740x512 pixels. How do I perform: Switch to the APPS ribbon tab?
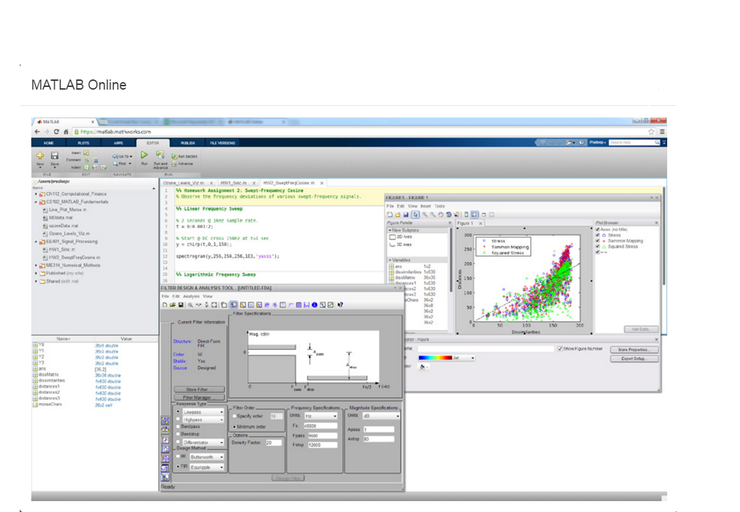point(118,143)
